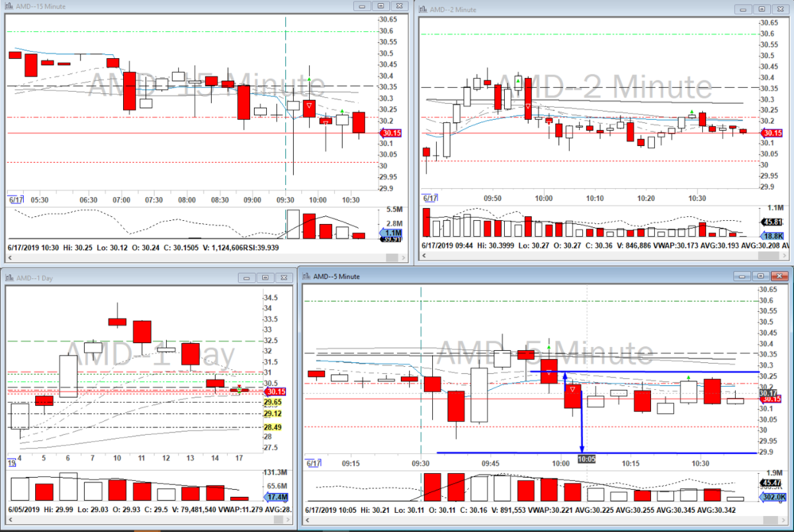Minimize the AMD--1 Day chart window
The image size is (794, 532).
coord(246,278)
